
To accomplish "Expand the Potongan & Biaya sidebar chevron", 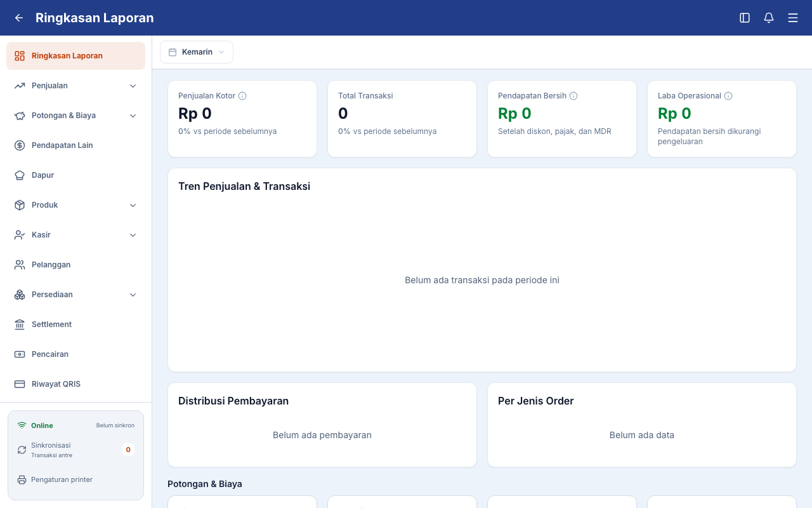I will [133, 116].
